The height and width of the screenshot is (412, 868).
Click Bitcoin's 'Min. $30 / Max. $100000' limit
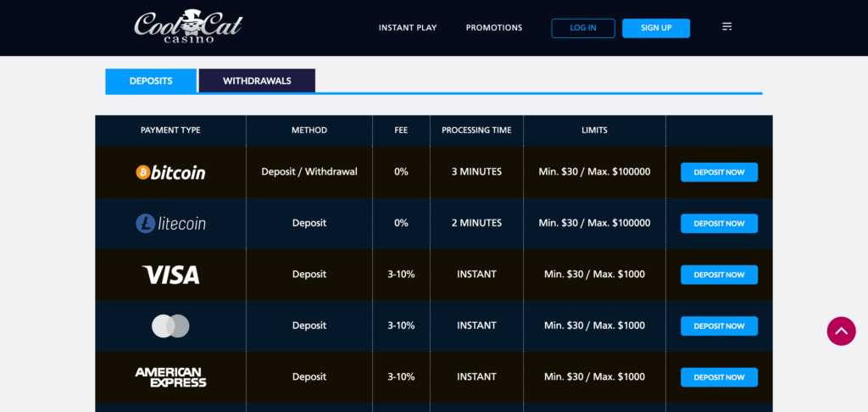594,171
